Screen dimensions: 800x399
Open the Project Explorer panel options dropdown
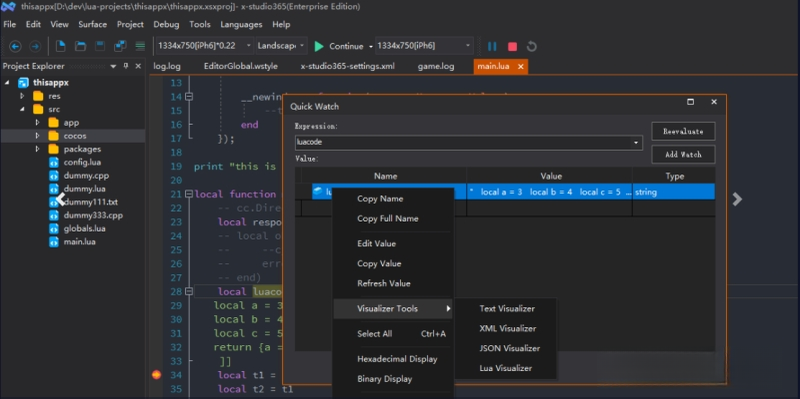(x=113, y=66)
